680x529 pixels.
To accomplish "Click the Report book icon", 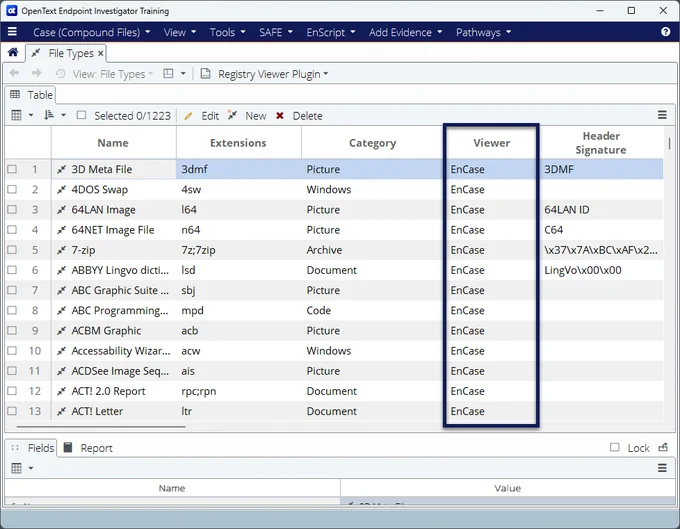I will click(x=68, y=447).
